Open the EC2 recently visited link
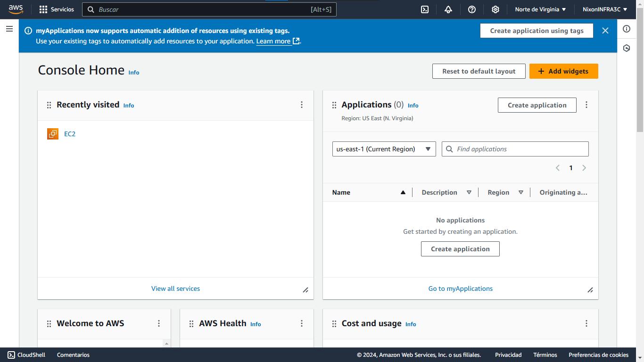This screenshot has height=362, width=644. (x=70, y=134)
